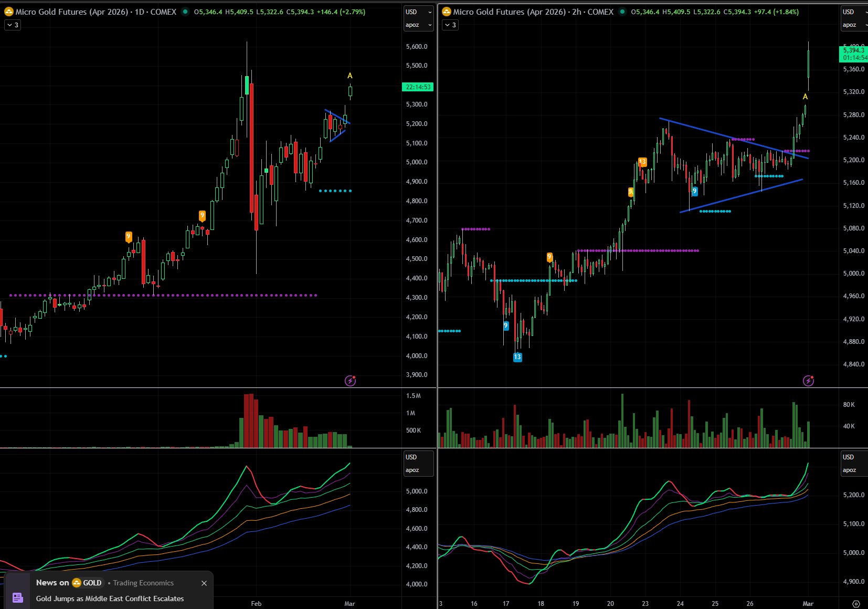Open the apoz unit dropdown on the 1D price scale
The image size is (868, 609).
point(418,25)
